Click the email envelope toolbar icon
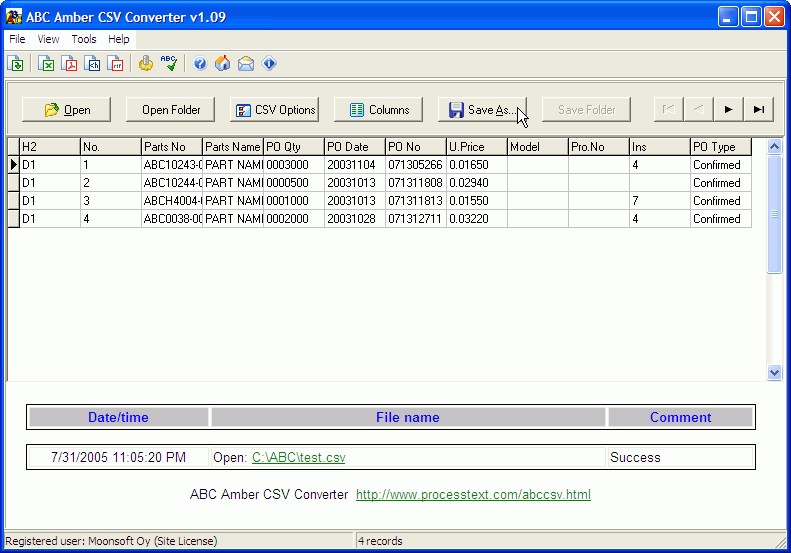The height and width of the screenshot is (553, 791). coord(245,64)
